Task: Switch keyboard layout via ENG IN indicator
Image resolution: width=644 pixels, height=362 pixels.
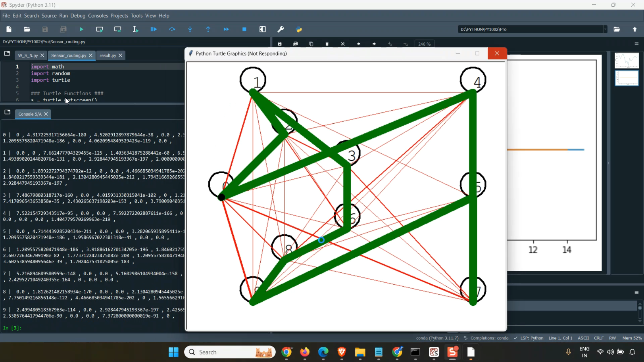Action: pos(584,352)
